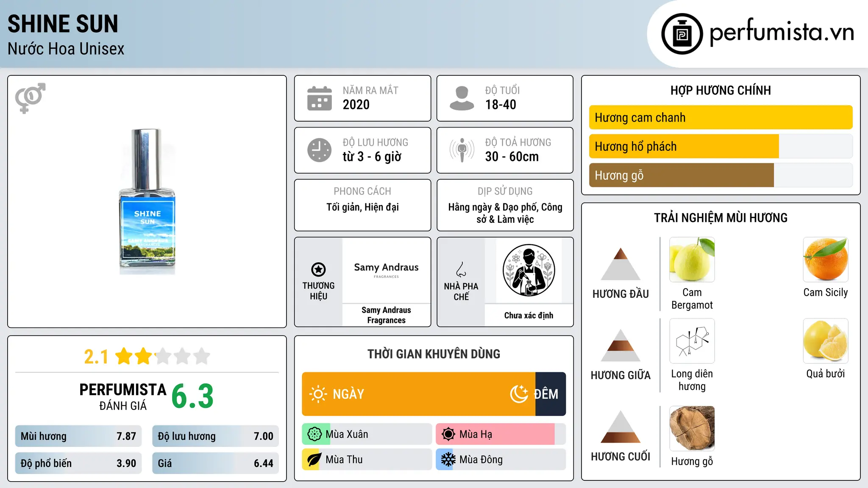Click the Thời gian khuyên dùng heading
868x488 pixels.
point(434,354)
